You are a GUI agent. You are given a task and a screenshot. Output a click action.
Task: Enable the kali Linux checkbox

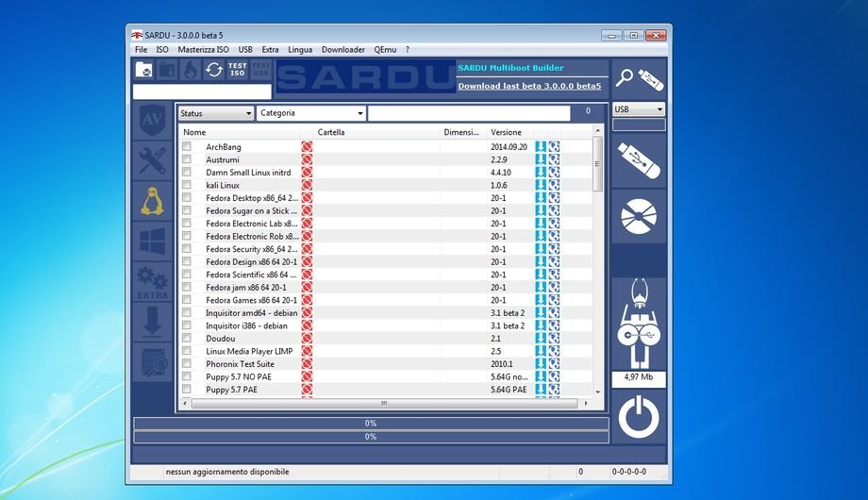coord(187,185)
